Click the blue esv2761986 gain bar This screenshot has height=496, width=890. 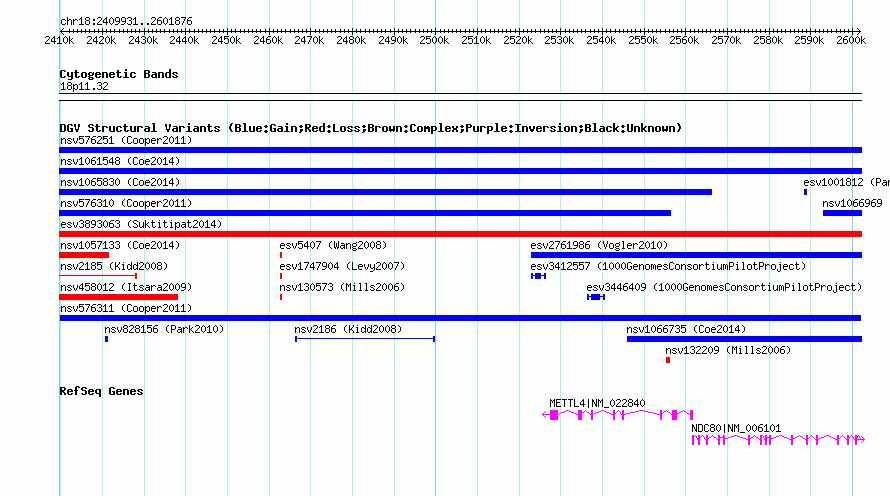(696, 255)
